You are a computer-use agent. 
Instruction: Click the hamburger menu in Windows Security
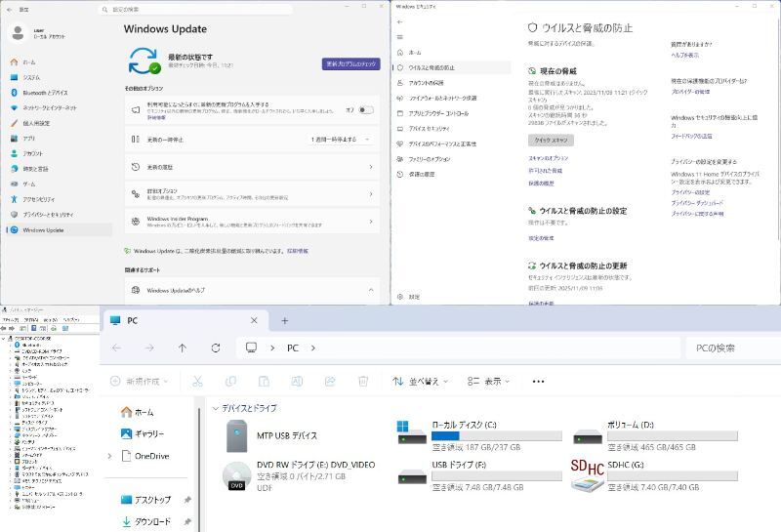pos(399,36)
